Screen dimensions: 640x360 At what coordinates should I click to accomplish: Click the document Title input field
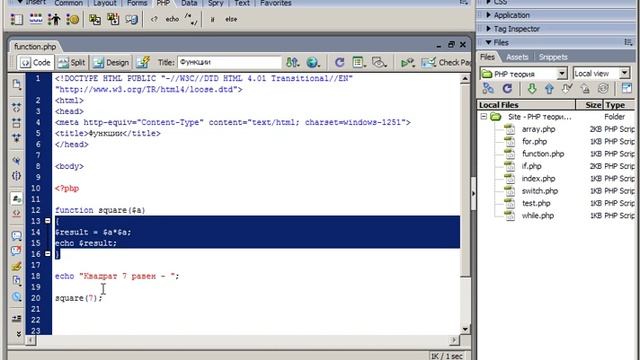(x=229, y=62)
